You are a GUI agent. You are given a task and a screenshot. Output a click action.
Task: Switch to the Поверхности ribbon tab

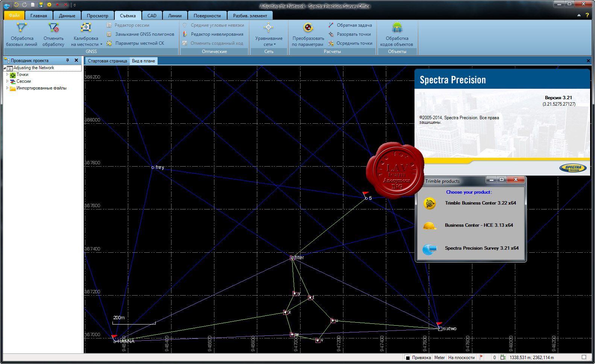[207, 16]
